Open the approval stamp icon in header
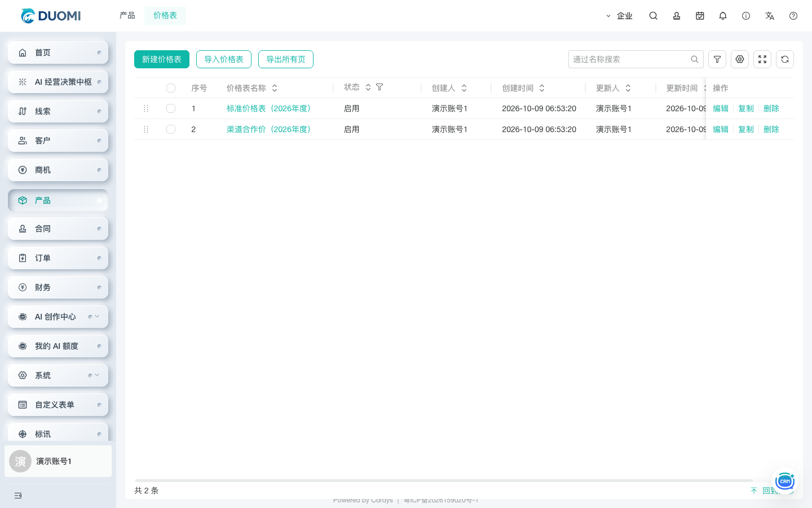812x508 pixels. tap(677, 16)
